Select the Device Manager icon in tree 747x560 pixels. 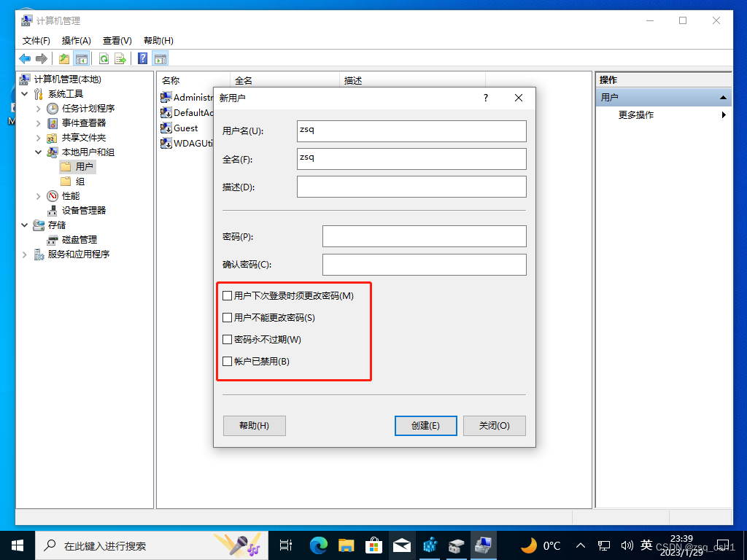coord(53,211)
